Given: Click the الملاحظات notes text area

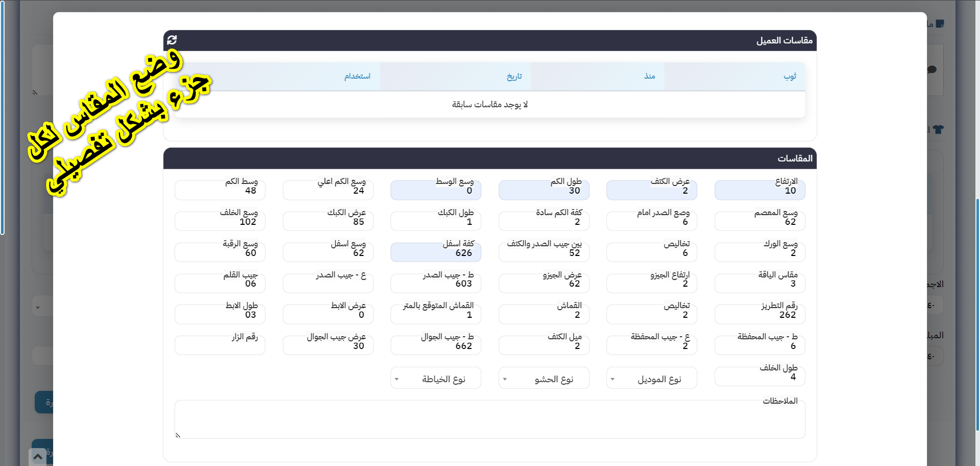Looking at the screenshot, I should (490, 420).
